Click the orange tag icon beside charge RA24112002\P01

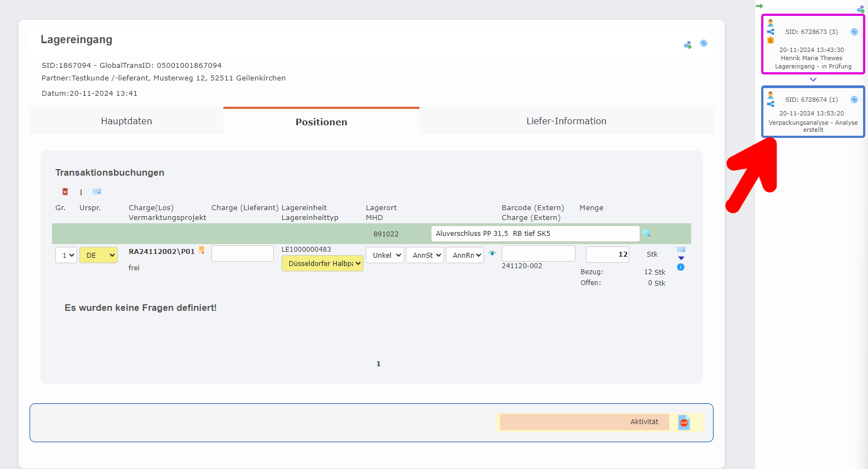pyautogui.click(x=202, y=250)
